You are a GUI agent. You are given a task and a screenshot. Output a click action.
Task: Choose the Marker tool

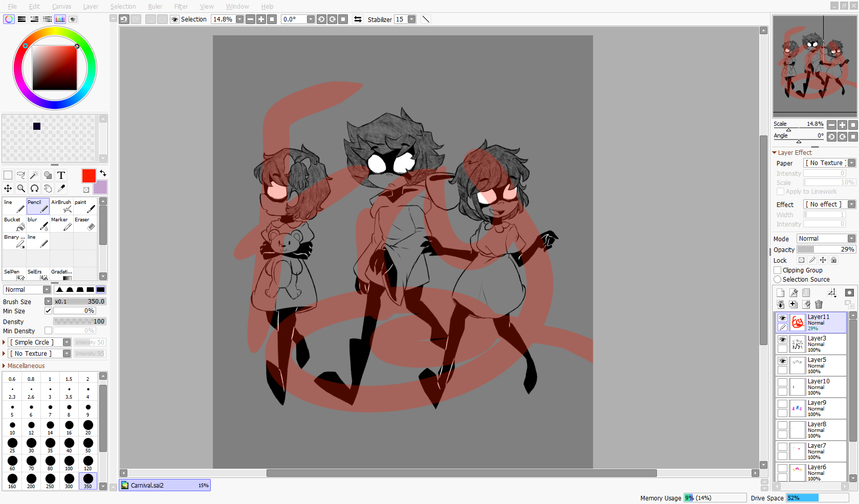click(x=61, y=224)
